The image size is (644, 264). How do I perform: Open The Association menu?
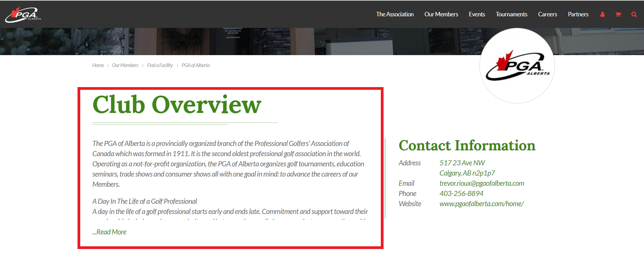point(395,14)
